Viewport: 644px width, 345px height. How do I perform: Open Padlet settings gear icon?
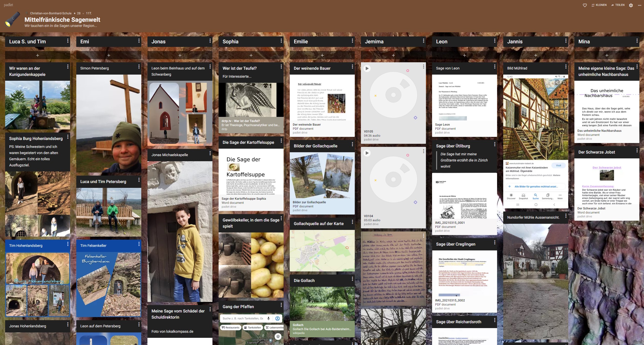tap(631, 5)
